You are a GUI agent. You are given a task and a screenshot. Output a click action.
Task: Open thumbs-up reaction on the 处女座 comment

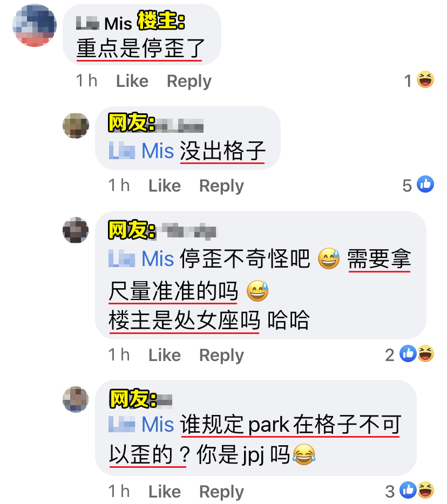pos(408,353)
